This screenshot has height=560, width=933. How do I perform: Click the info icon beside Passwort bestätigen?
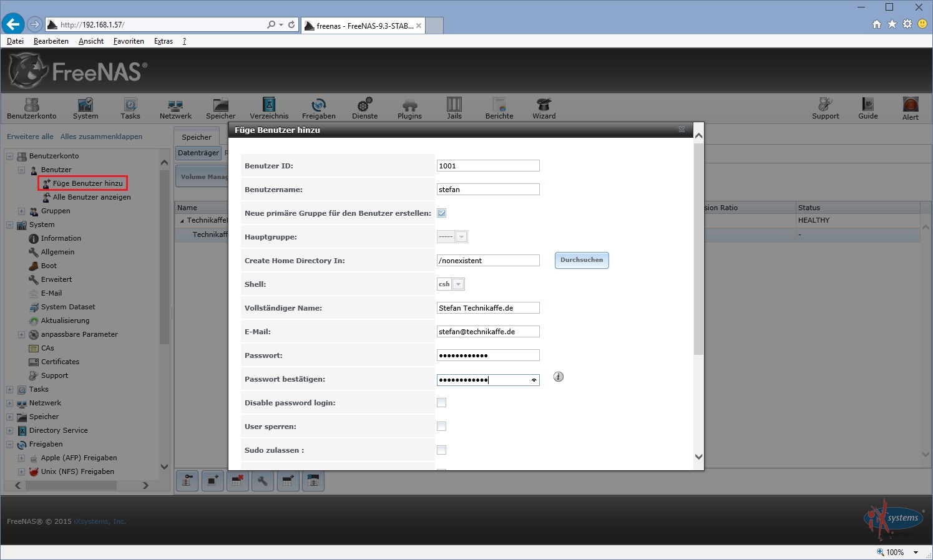[559, 377]
